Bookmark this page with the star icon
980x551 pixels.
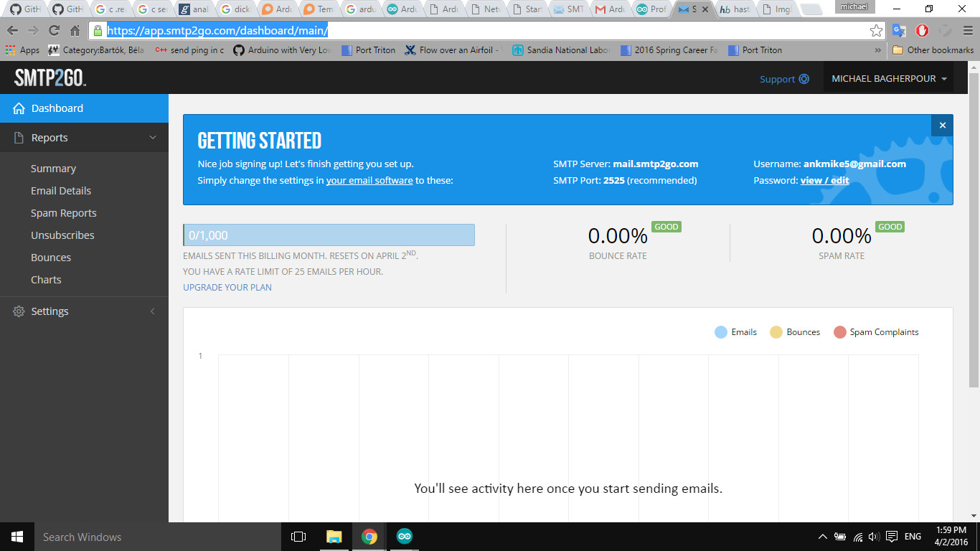click(876, 31)
